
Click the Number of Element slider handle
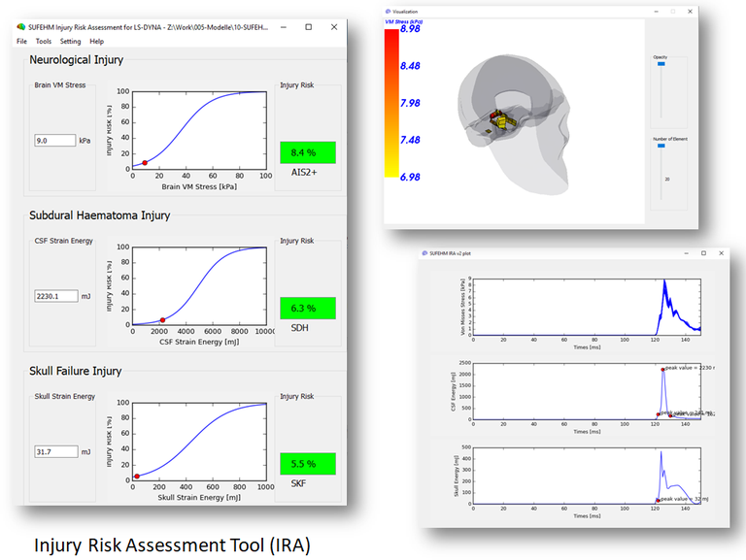pyautogui.click(x=661, y=146)
